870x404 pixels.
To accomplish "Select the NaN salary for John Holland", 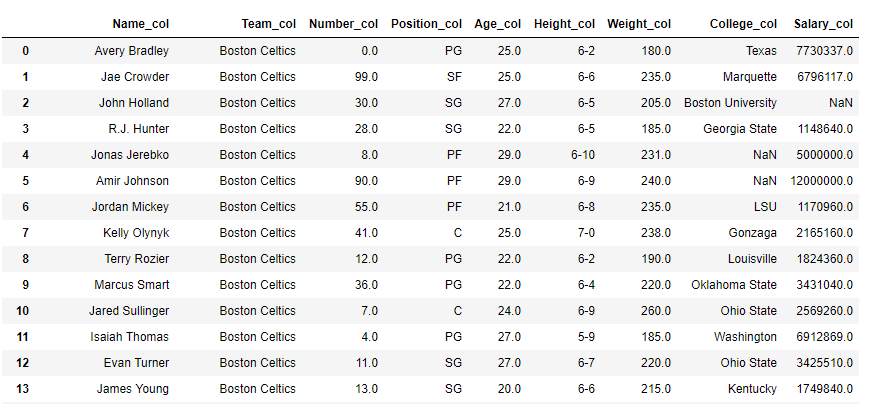I will click(841, 103).
